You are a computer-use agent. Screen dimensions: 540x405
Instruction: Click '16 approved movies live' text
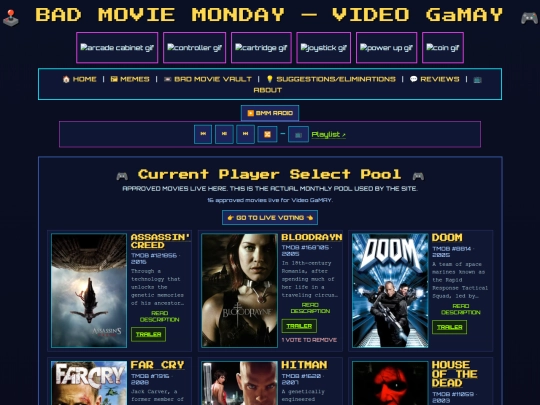coord(270,200)
